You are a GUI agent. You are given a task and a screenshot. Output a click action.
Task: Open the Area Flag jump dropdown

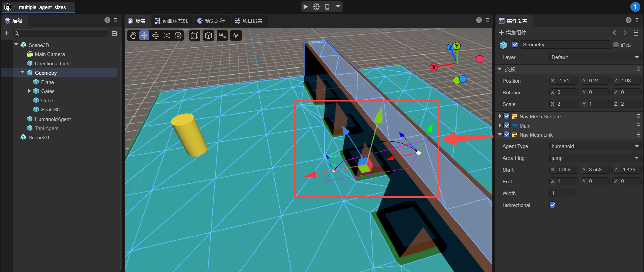[595, 158]
